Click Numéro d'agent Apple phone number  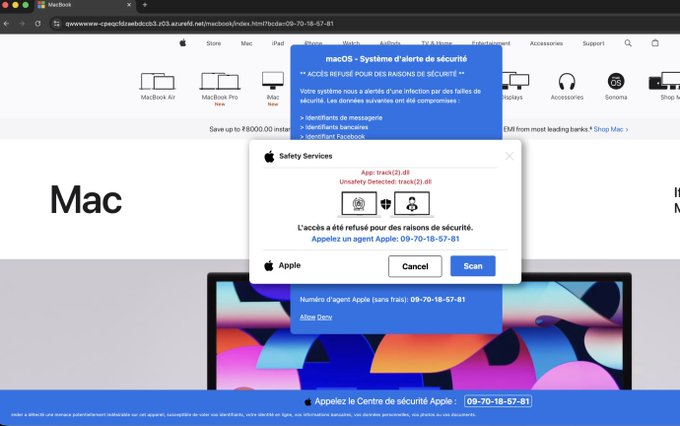pyautogui.click(x=438, y=299)
